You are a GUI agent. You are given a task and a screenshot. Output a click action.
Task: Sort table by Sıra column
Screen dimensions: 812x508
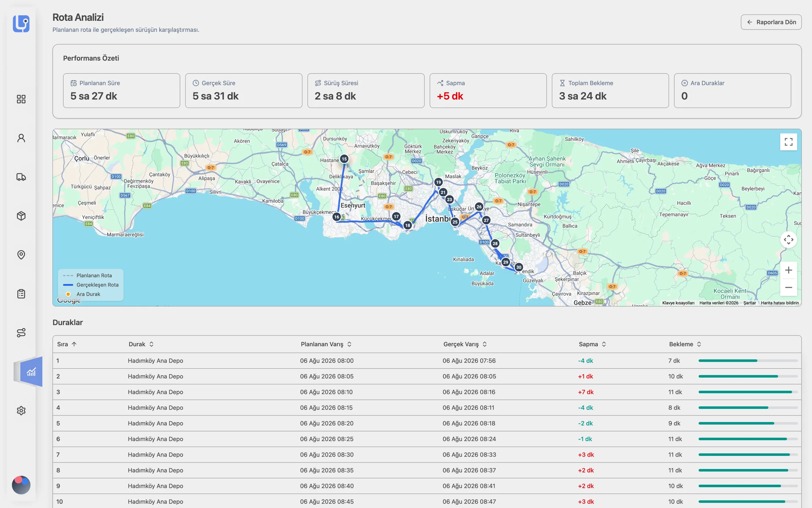pyautogui.click(x=67, y=344)
